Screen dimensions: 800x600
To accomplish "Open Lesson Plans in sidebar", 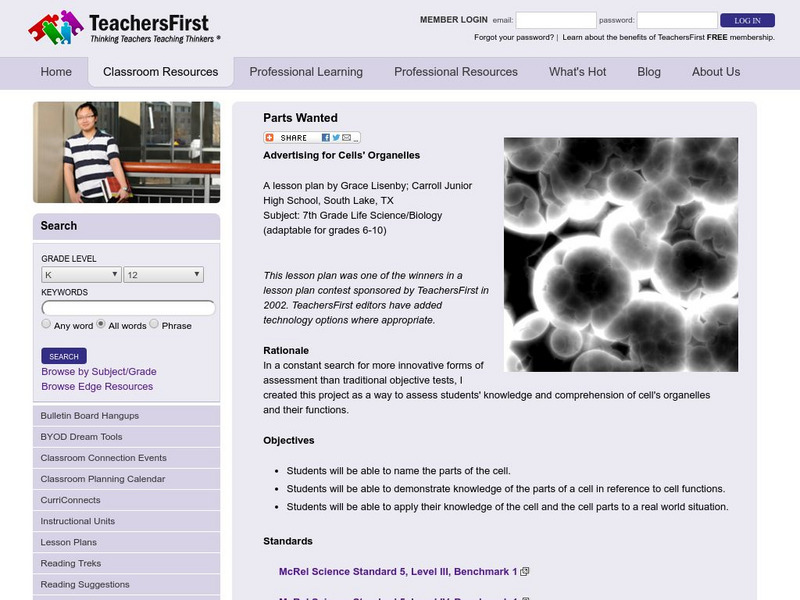I will (127, 542).
